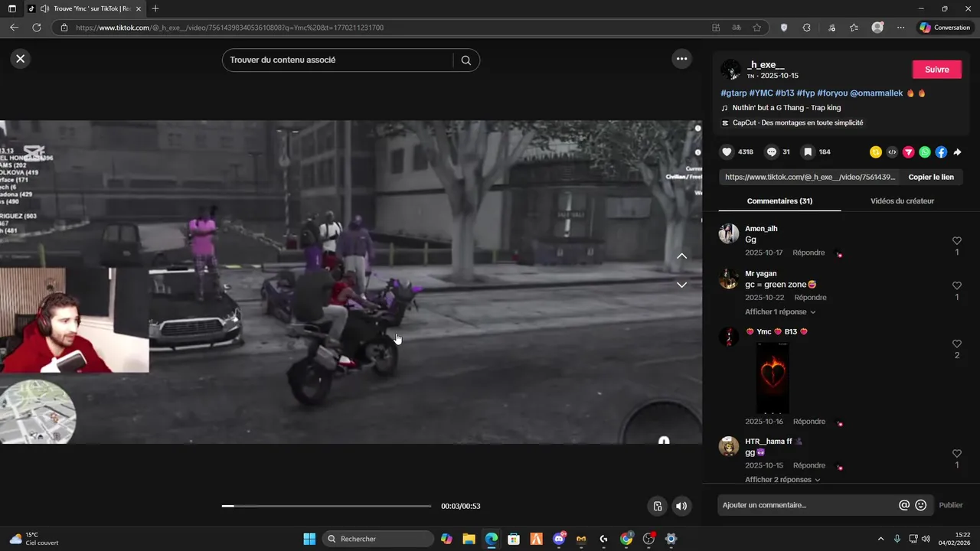The width and height of the screenshot is (980, 551).
Task: Open emoji picker in comment box
Action: (921, 505)
